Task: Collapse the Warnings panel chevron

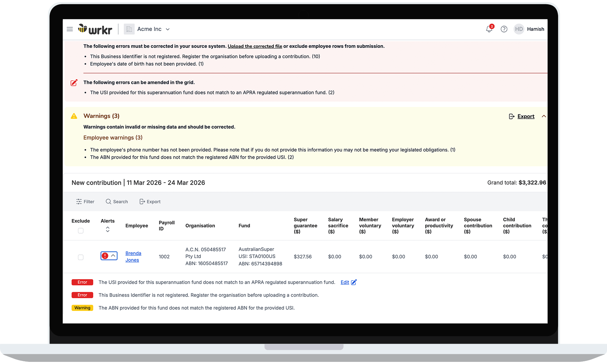Action: 544,116
